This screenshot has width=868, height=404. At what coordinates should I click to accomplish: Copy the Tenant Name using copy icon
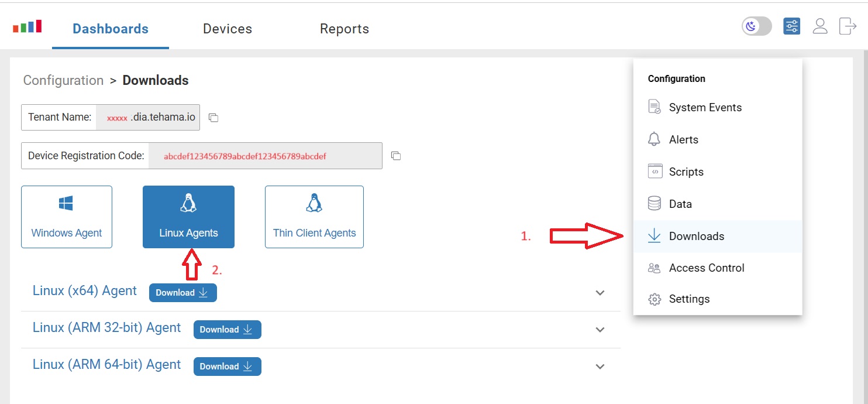(213, 118)
